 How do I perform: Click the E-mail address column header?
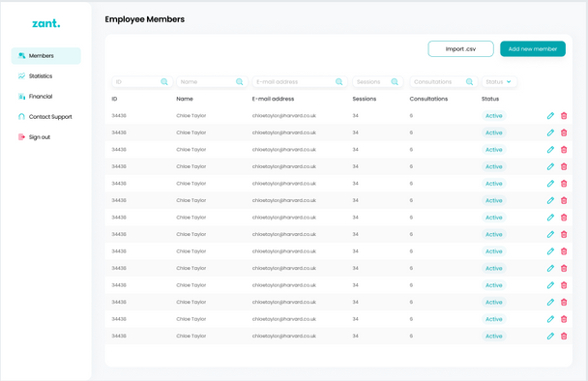pyautogui.click(x=273, y=99)
